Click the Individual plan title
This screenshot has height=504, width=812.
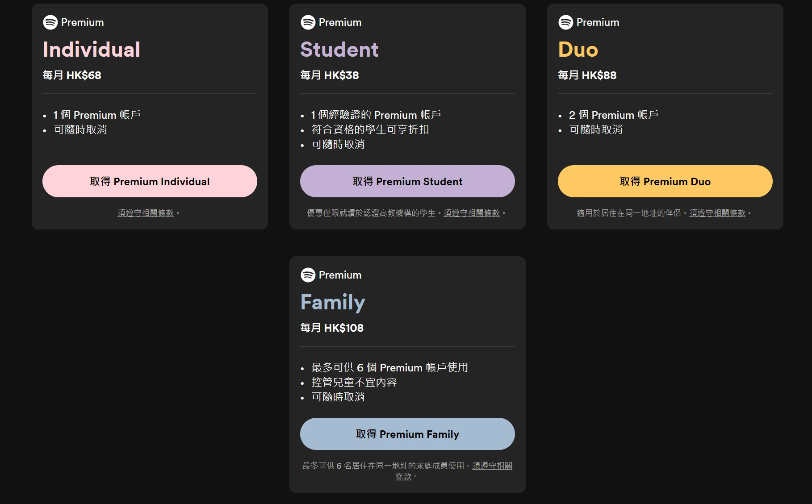(x=92, y=50)
